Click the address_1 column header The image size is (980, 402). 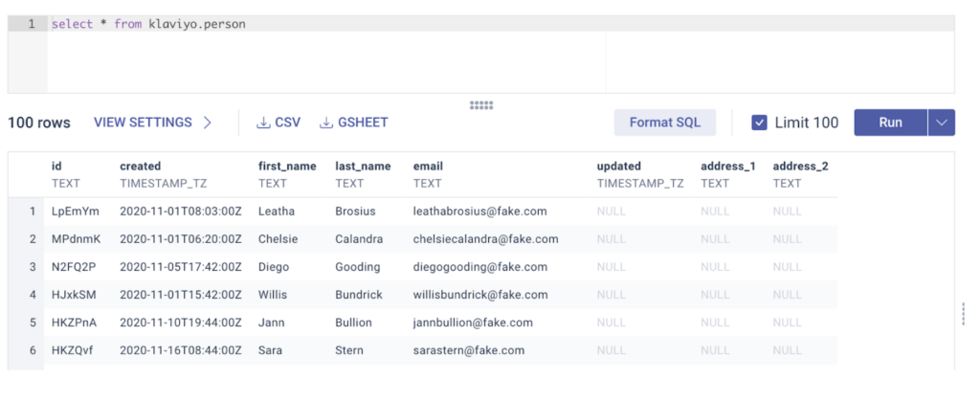(728, 167)
